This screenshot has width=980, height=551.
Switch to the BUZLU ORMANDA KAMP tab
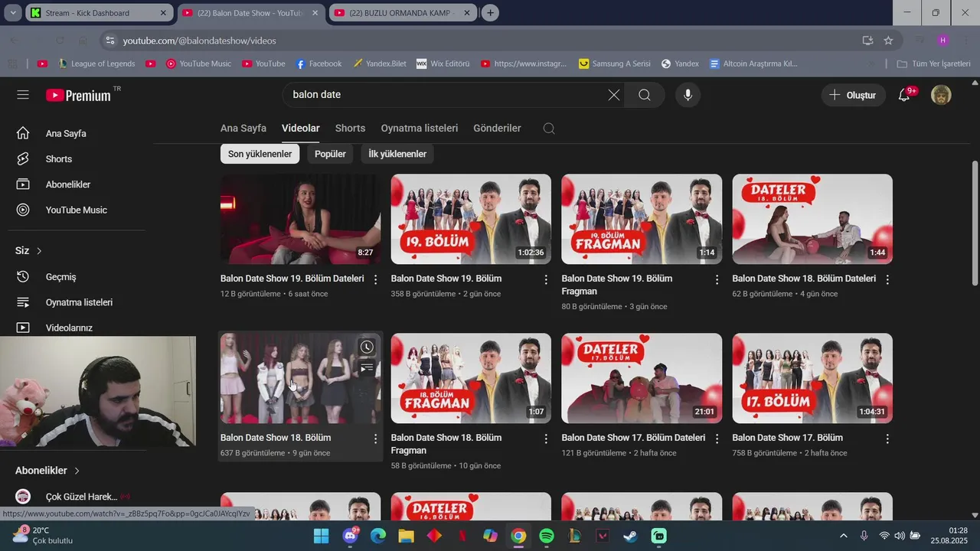(x=402, y=13)
